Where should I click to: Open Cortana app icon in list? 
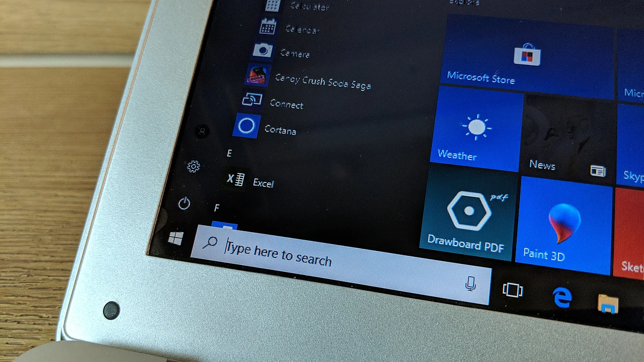tap(246, 126)
